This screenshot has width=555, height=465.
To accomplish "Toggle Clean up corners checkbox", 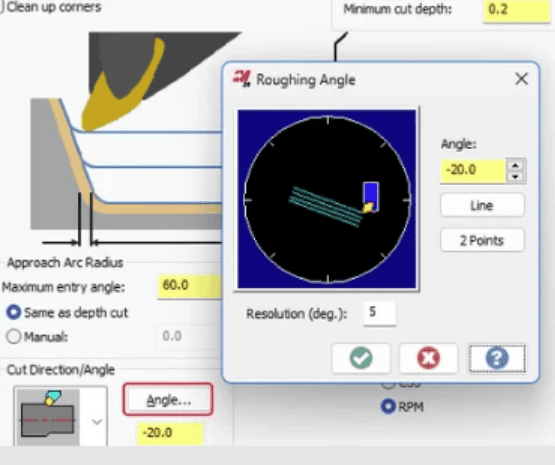I will pos(2,7).
